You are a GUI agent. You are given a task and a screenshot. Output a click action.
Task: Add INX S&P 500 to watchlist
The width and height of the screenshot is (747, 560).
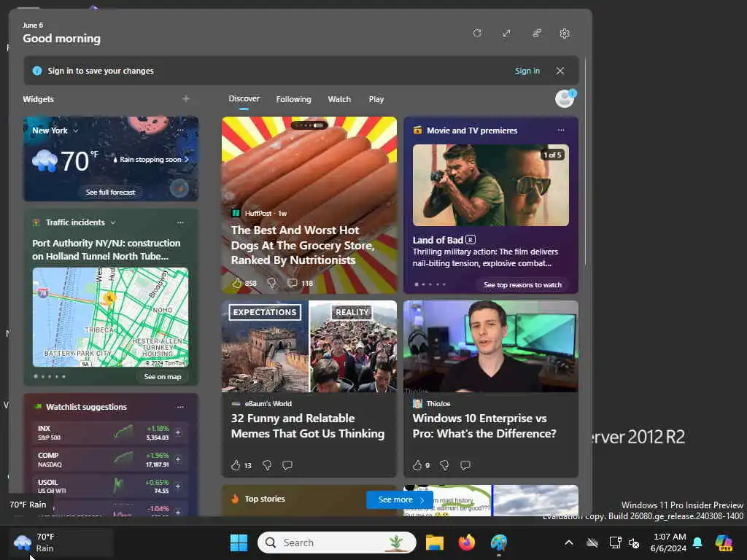tap(178, 432)
